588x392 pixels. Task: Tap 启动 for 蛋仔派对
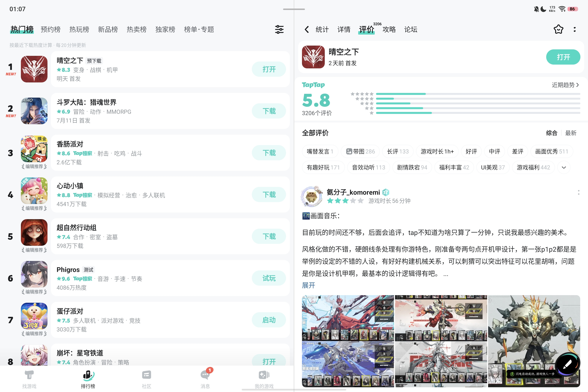(x=269, y=320)
